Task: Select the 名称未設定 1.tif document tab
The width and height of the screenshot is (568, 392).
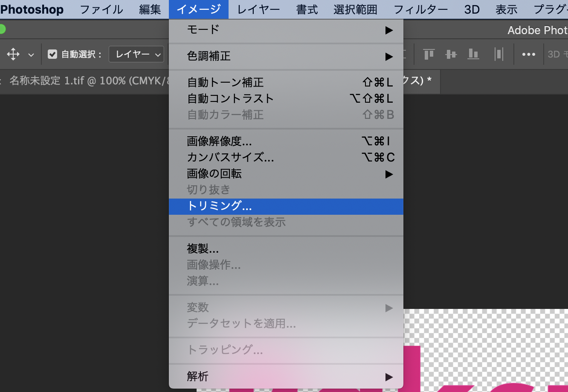Action: [x=85, y=81]
